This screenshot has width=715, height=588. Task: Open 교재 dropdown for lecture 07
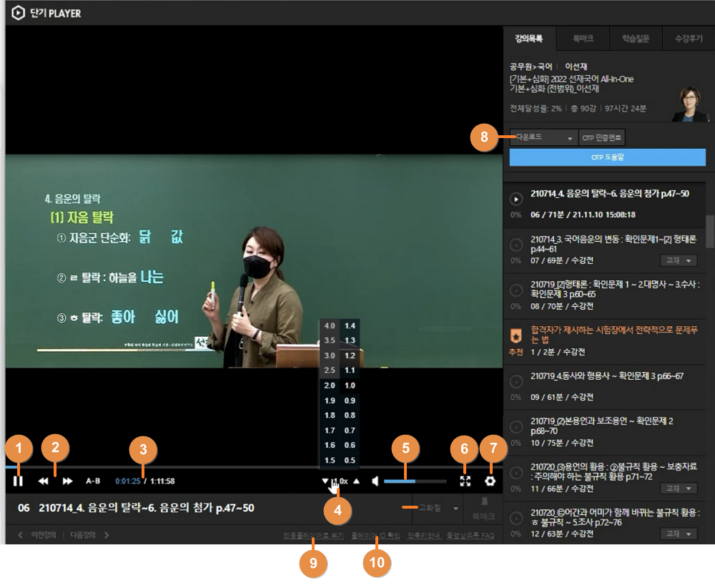tap(679, 261)
